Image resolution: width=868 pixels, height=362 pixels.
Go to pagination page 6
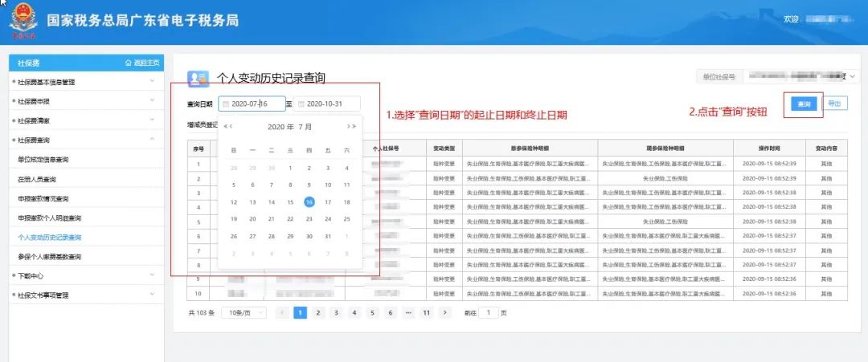pos(391,313)
